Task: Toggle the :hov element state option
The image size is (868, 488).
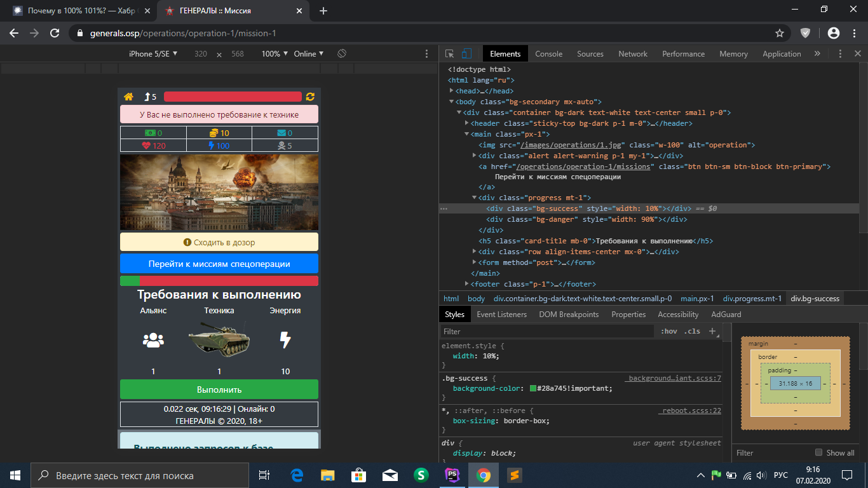Action: (669, 331)
